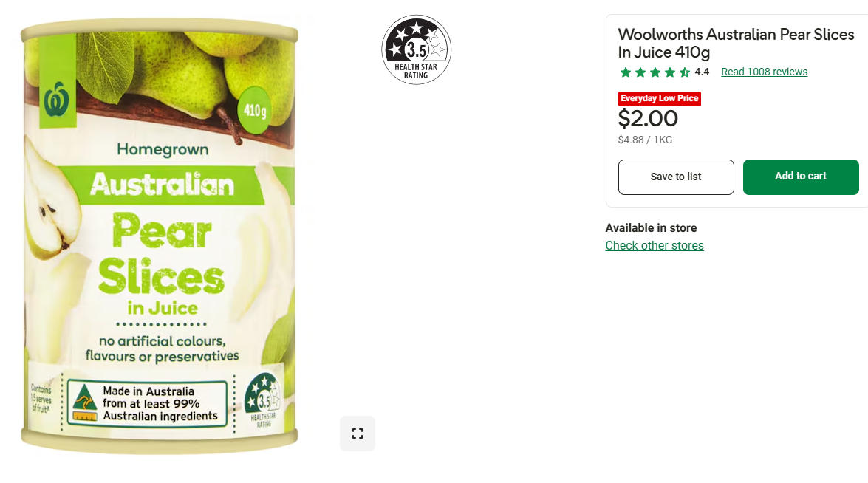Viewport: 868px width, 483px height.
Task: Click the 4.4 rating score number
Action: click(702, 72)
